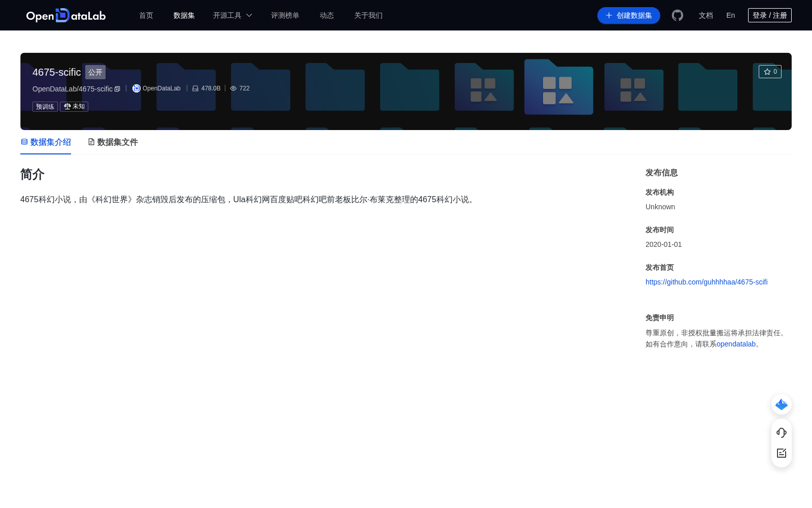The height and width of the screenshot is (508, 812).
Task: Click the OpenDataLab publisher name
Action: coord(161,88)
